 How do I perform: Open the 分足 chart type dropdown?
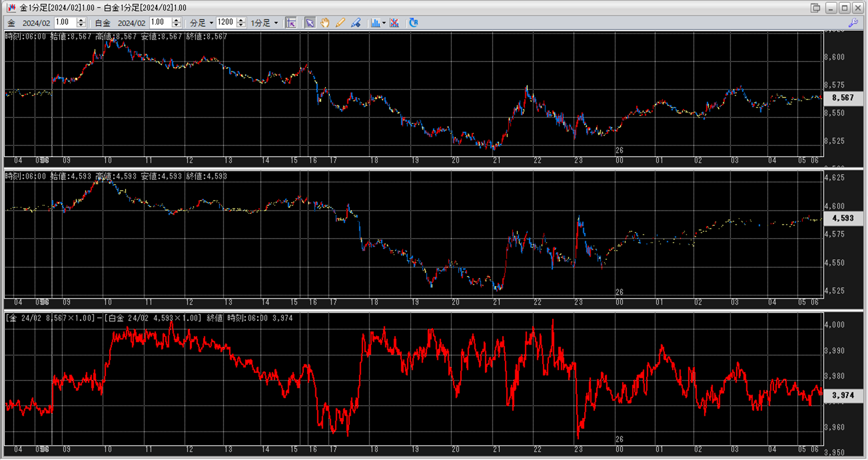[x=202, y=23]
